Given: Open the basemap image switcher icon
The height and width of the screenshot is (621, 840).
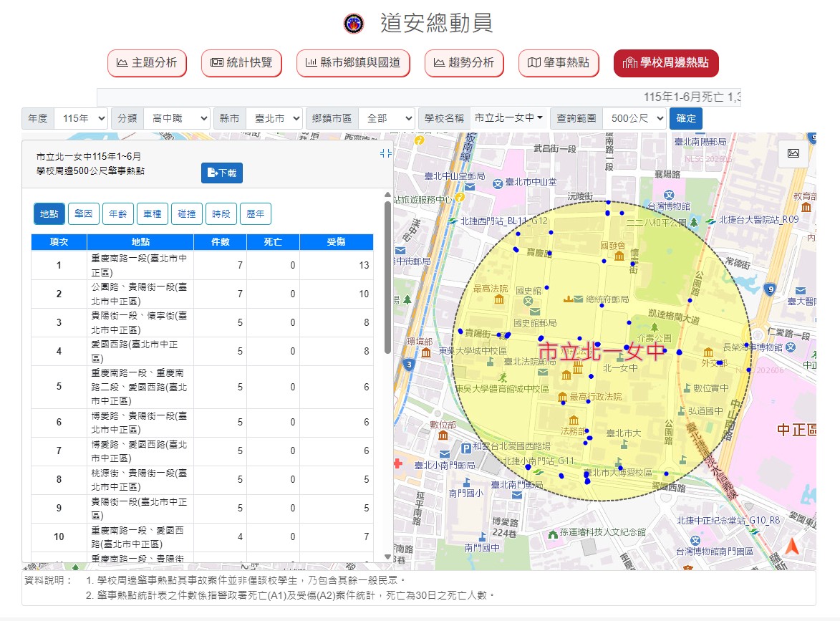Looking at the screenshot, I should point(793,154).
